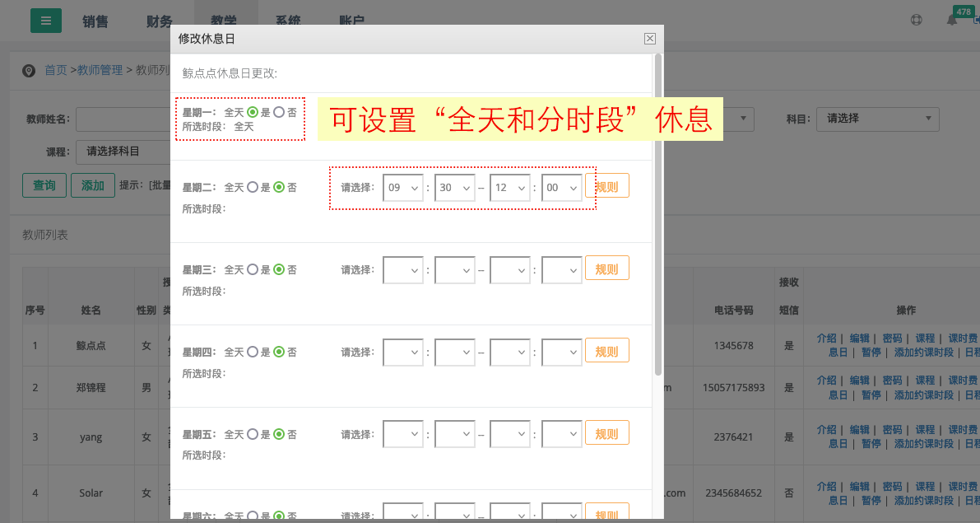Image resolution: width=980 pixels, height=523 pixels.
Task: Click teacher name yang in the table
Action: tap(91, 437)
